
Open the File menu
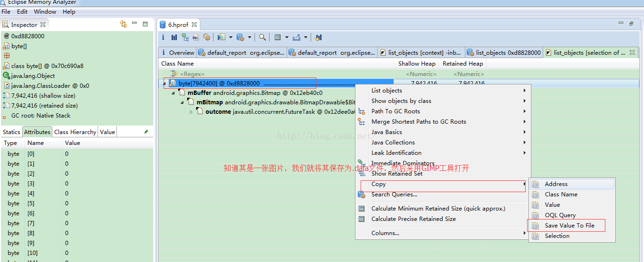(x=6, y=11)
